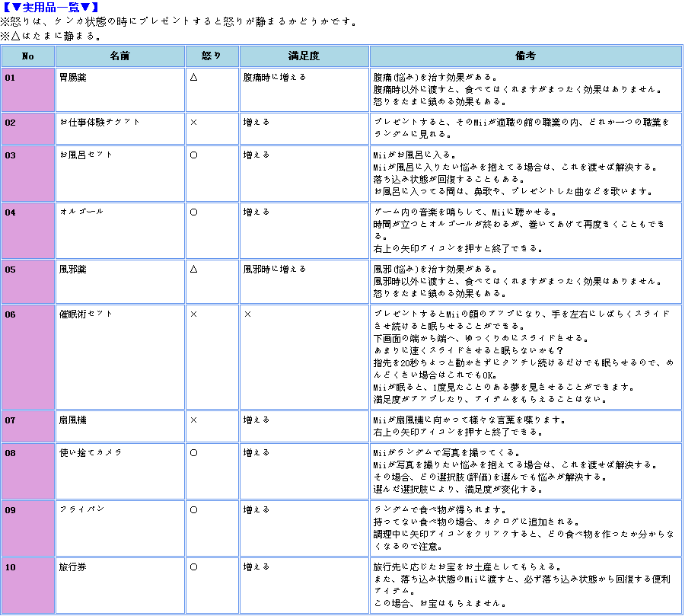
Task: Click the △ anger symbol in row 01
Action: pyautogui.click(x=193, y=78)
